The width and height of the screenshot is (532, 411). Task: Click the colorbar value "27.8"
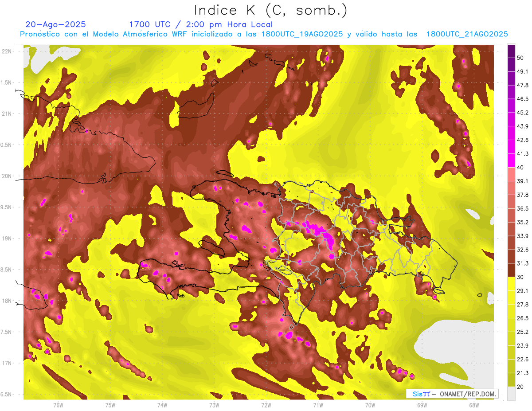523,304
